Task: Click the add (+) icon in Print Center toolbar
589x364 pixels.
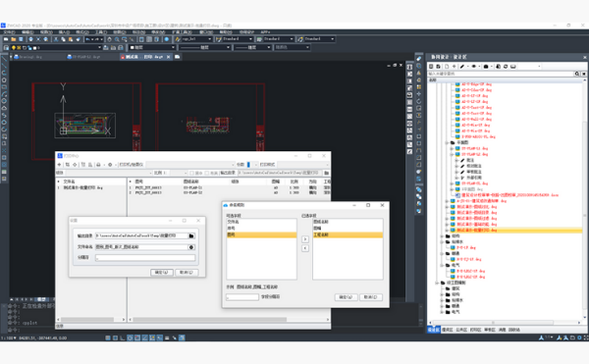Action: coord(59,165)
